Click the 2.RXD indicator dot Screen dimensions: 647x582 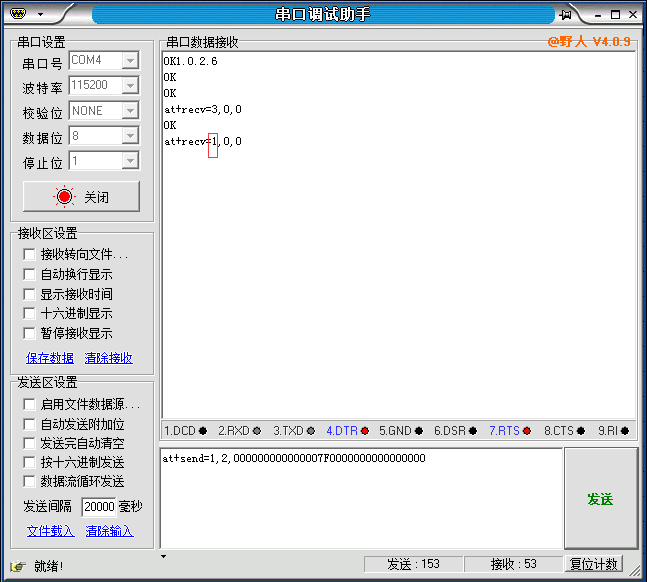pyautogui.click(x=257, y=431)
